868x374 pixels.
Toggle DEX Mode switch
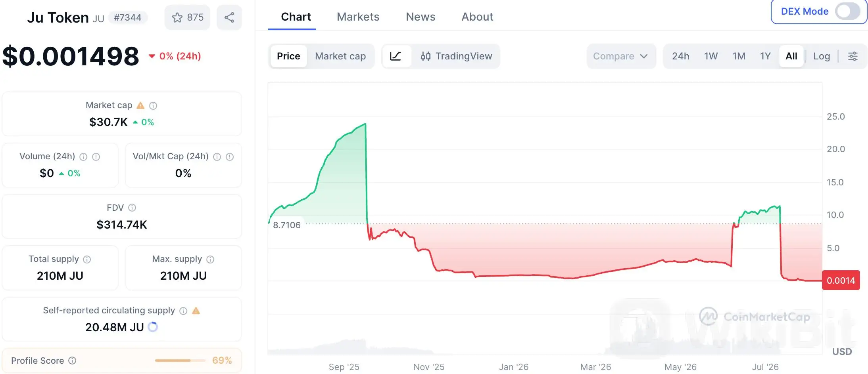pyautogui.click(x=847, y=11)
